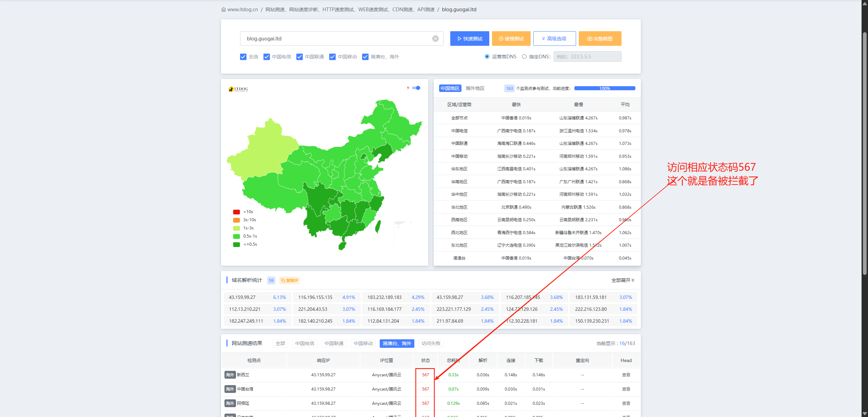Click the 100% progress bar
This screenshot has width=868, height=417.
click(x=604, y=88)
